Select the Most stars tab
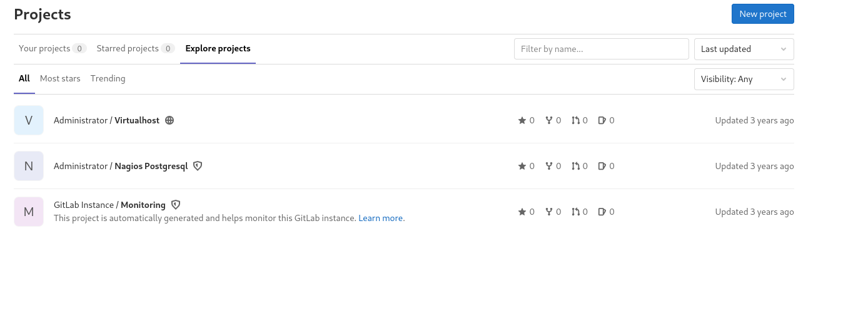This screenshot has height=315, width=868. (x=60, y=78)
